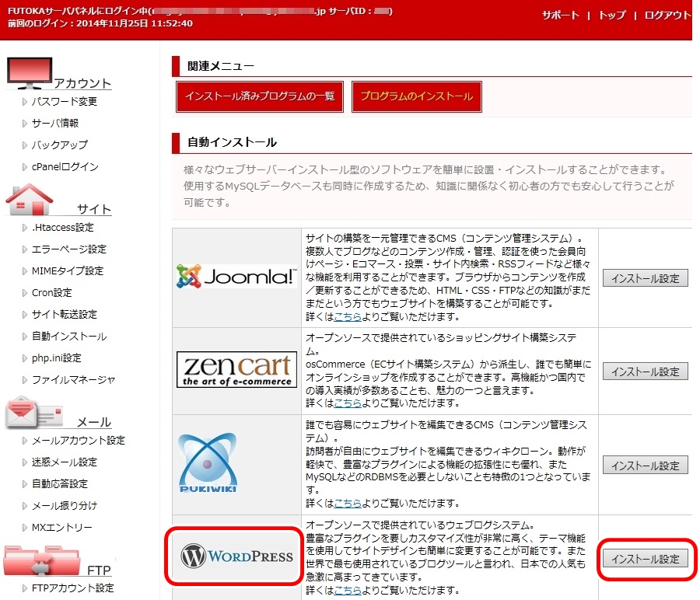The image size is (700, 600).
Task: Click the Mail envelope icon
Action: pyautogui.click(x=33, y=413)
